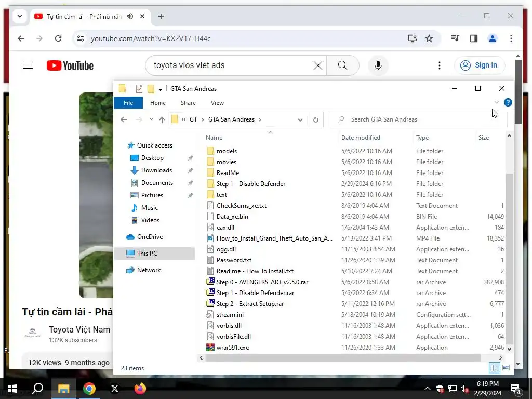Select Downloads in Quick access
This screenshot has width=532, height=399.
coord(156,170)
